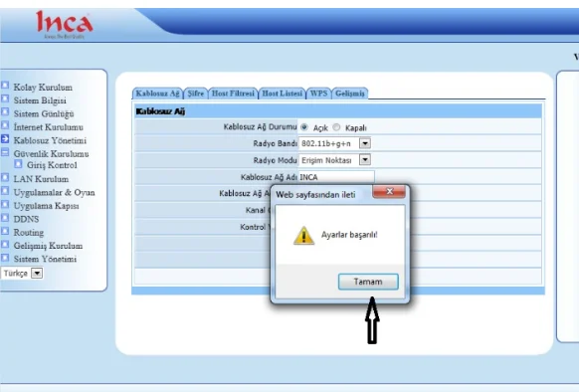This screenshot has width=579, height=392.
Task: Click the bullet icon beside Routing
Action: (x=5, y=231)
